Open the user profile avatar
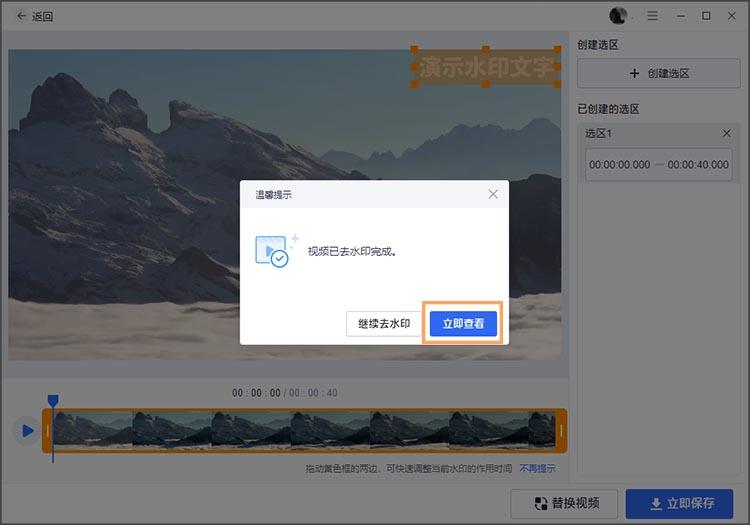This screenshot has height=525, width=750. coord(619,16)
